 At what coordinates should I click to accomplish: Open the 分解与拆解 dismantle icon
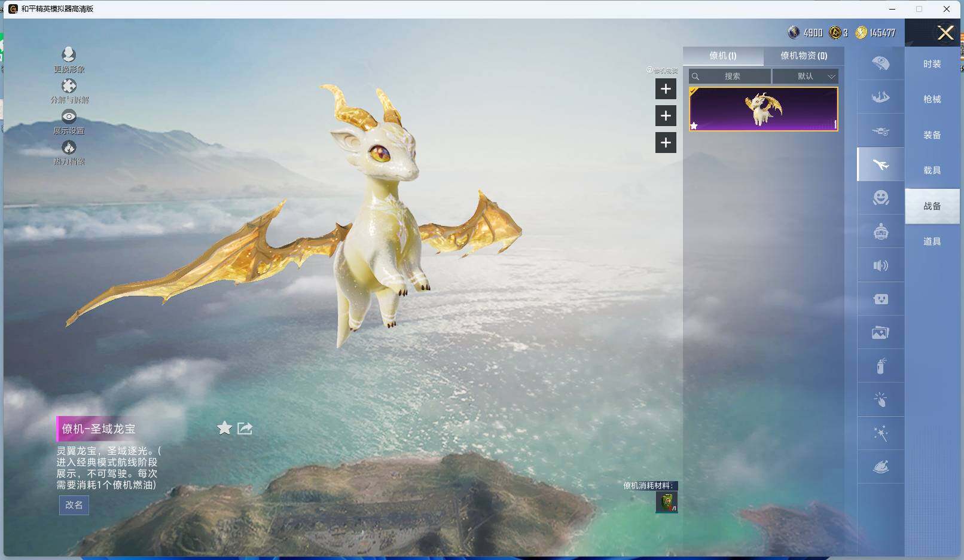[x=69, y=85]
